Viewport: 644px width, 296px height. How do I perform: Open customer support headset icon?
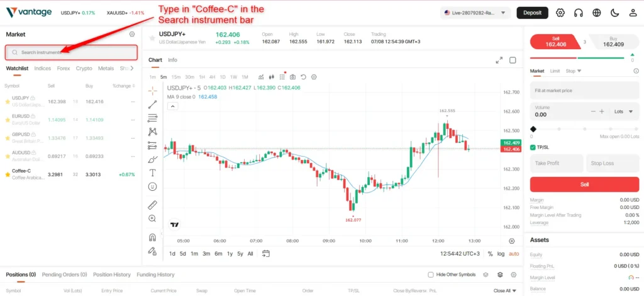point(579,13)
